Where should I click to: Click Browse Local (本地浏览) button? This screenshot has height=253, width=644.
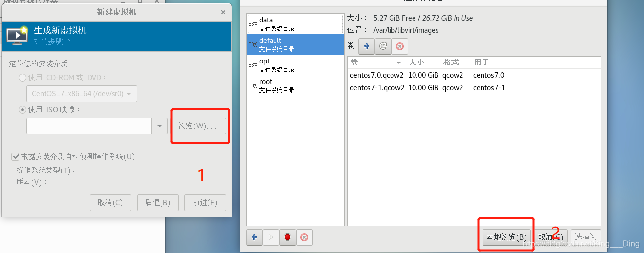(x=506, y=237)
